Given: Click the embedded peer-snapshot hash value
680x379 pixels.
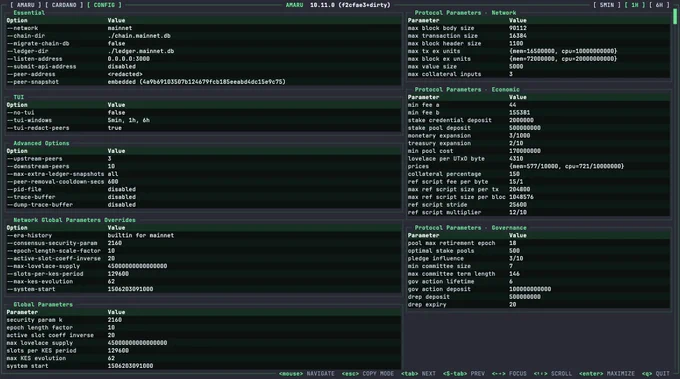Looking at the screenshot, I should (196, 82).
